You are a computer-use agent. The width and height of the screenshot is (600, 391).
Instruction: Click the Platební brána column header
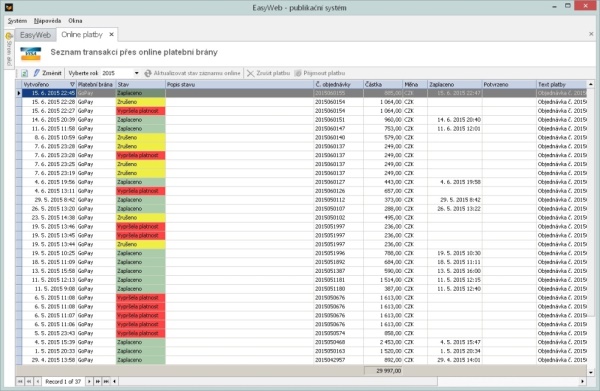[96, 84]
